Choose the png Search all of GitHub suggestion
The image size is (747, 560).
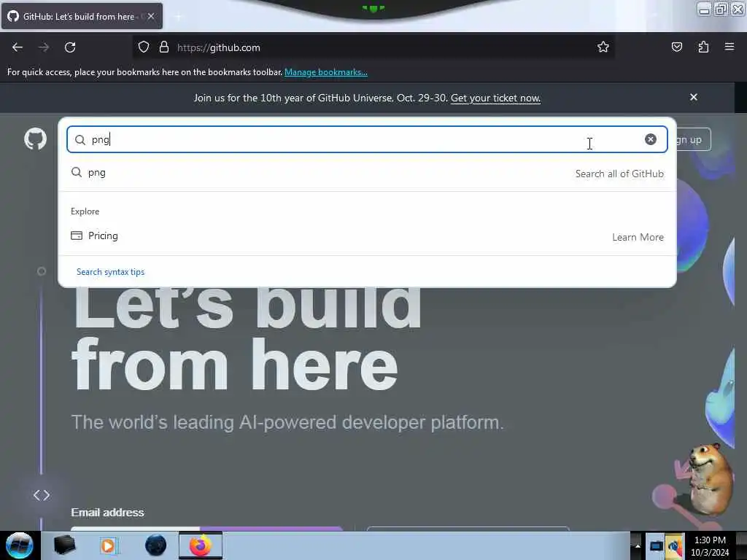coord(367,173)
